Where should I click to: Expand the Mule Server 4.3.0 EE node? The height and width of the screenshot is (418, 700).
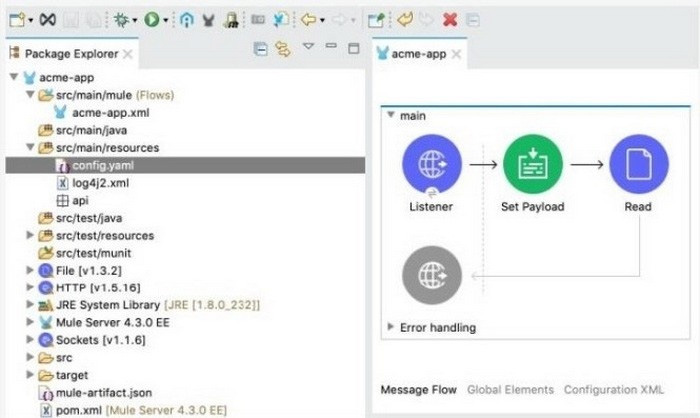tap(30, 322)
